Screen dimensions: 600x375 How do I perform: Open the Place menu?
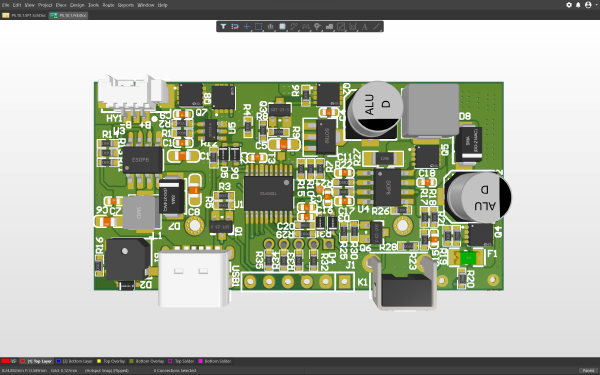[x=61, y=5]
